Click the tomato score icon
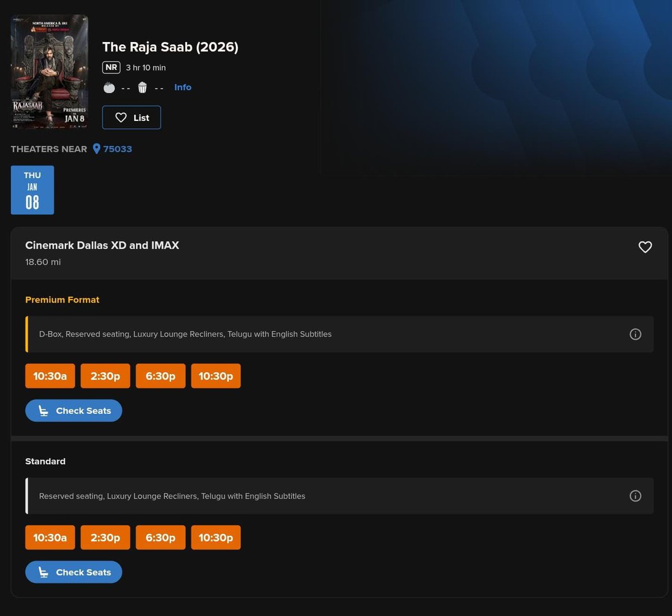Viewport: 672px width, 616px height. click(x=109, y=87)
